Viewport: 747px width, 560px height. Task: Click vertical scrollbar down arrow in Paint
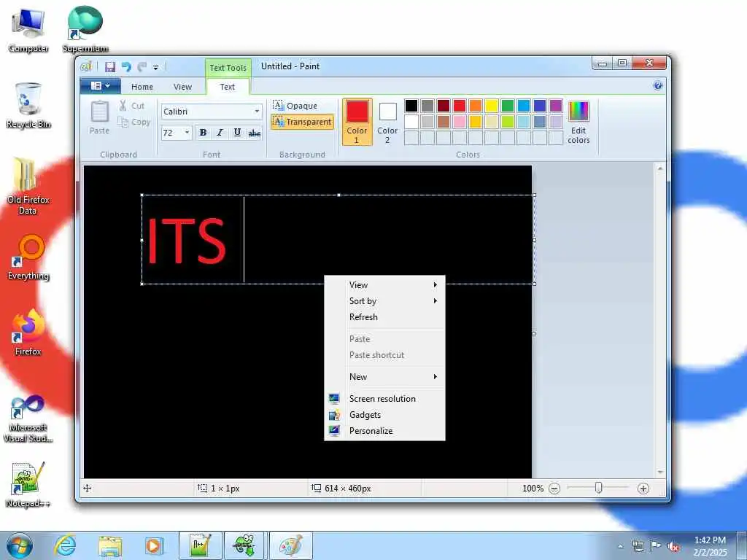(659, 472)
